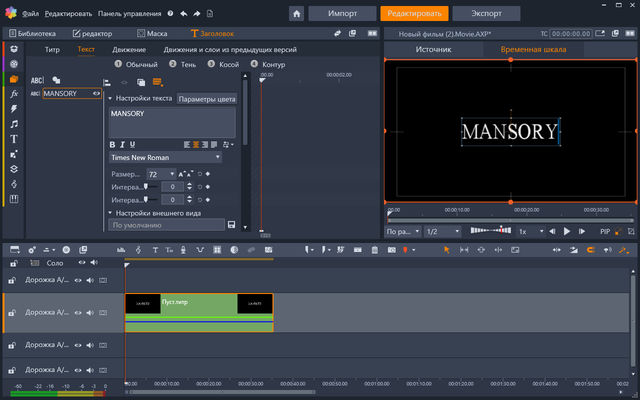This screenshot has height=400, width=640.
Task: Open the fx effects panel in sidebar
Action: 13,92
